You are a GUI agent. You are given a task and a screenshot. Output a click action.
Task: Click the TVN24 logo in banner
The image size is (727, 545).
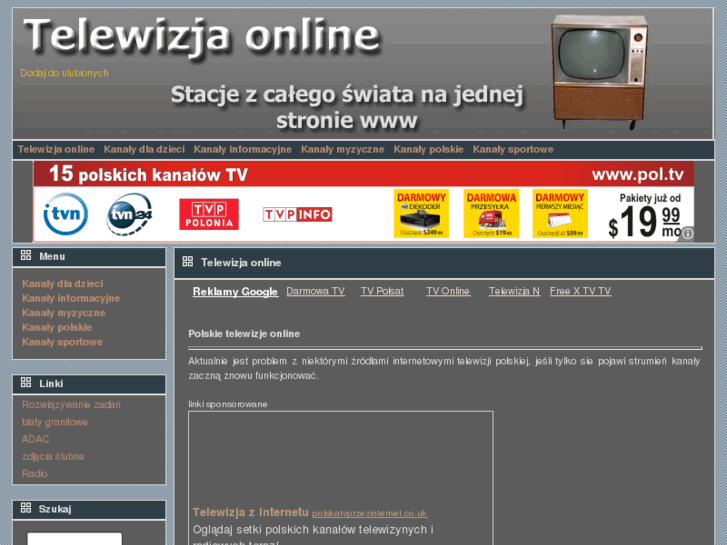pos(129,214)
